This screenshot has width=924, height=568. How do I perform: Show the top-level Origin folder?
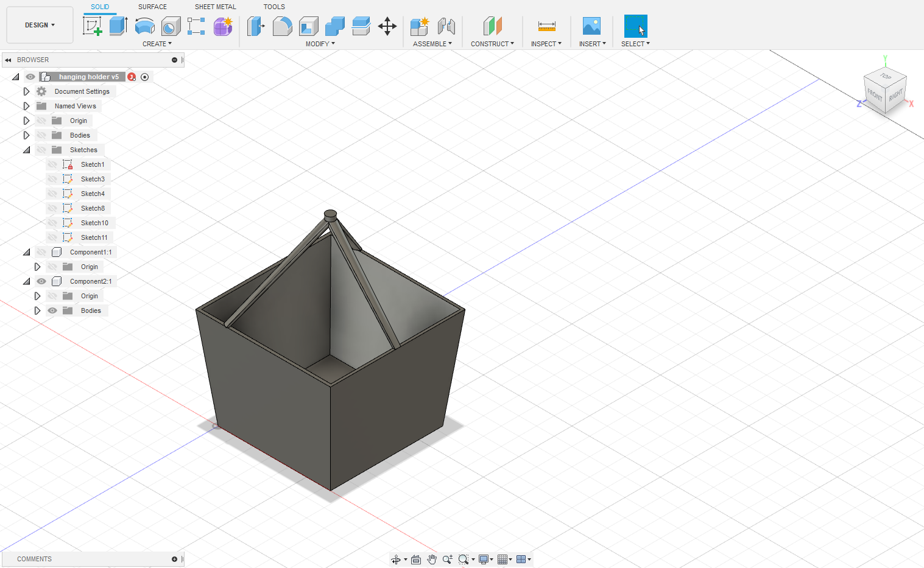(x=41, y=121)
